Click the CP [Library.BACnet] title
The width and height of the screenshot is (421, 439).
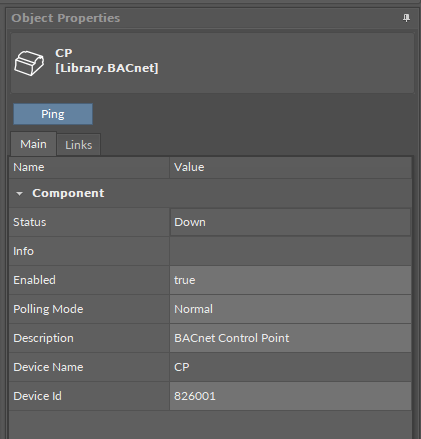pyautogui.click(x=107, y=61)
